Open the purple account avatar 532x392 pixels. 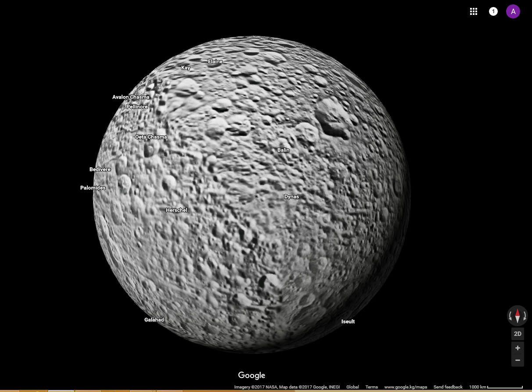point(513,12)
